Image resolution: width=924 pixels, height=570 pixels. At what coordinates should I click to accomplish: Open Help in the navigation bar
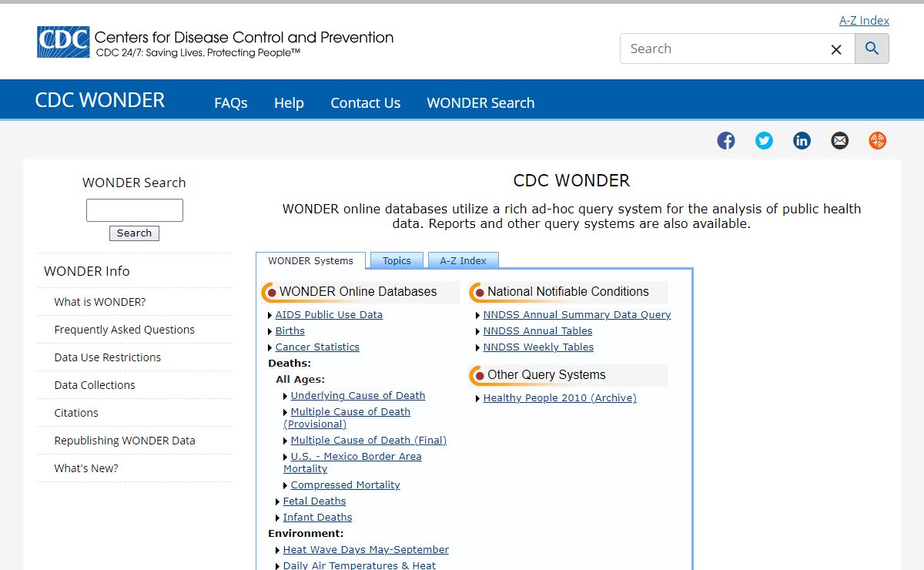289,102
